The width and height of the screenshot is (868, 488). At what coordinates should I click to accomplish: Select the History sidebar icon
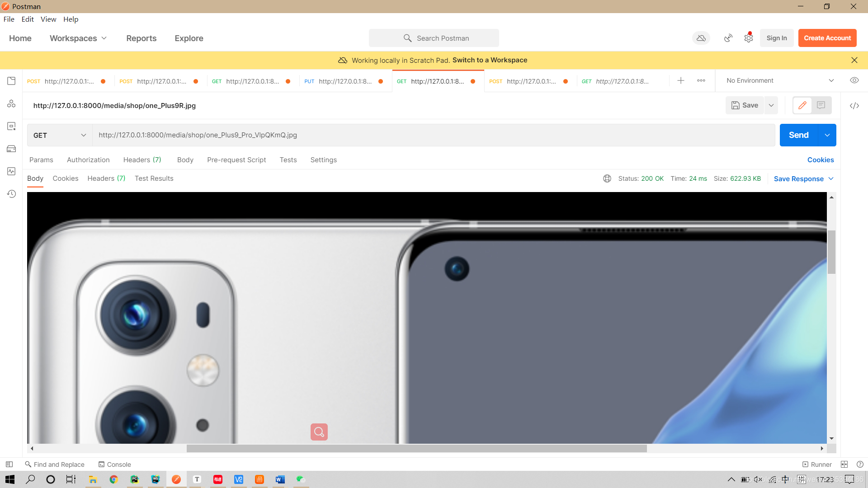coord(11,194)
